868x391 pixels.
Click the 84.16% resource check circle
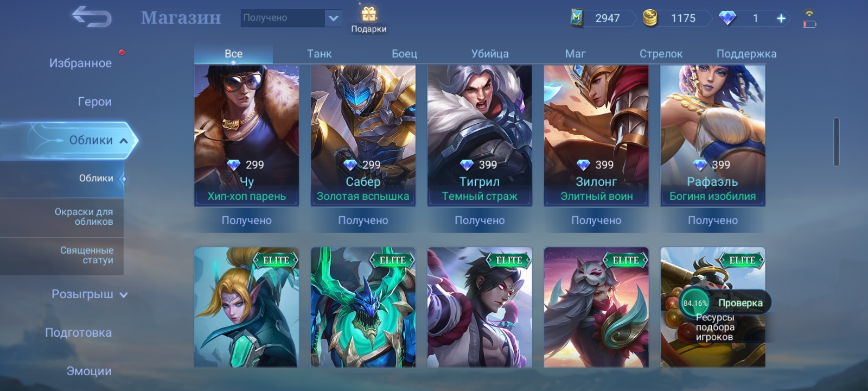pyautogui.click(x=694, y=303)
